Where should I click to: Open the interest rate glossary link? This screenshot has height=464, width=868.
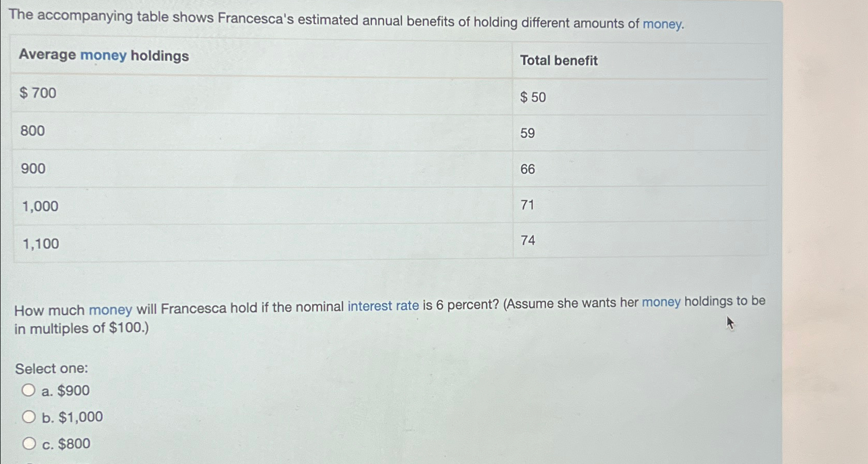(384, 305)
